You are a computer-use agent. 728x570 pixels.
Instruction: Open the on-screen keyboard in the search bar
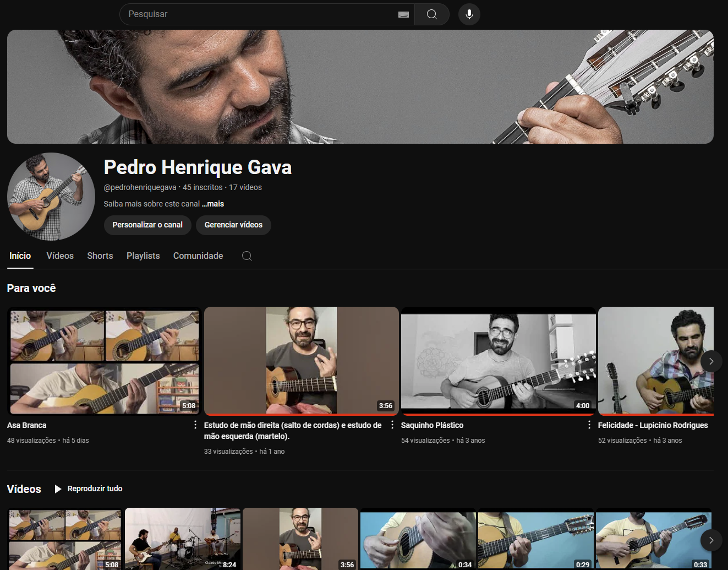[403, 14]
